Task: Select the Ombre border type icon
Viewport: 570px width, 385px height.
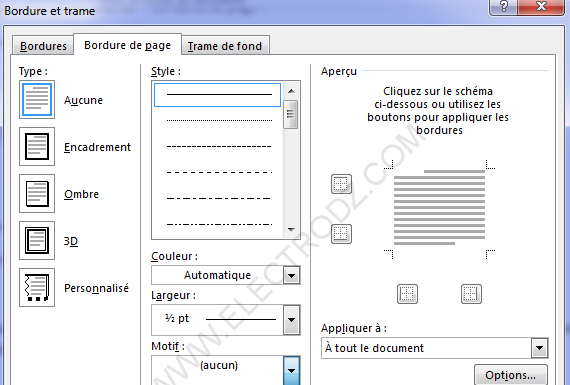Action: 37,193
